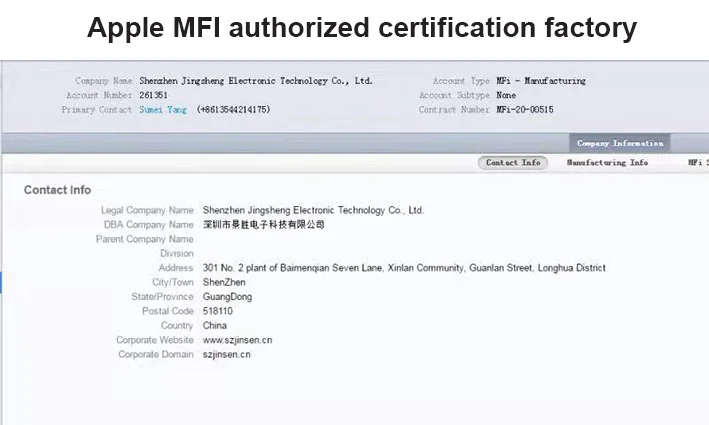Select the Primary Contact label

click(x=97, y=110)
